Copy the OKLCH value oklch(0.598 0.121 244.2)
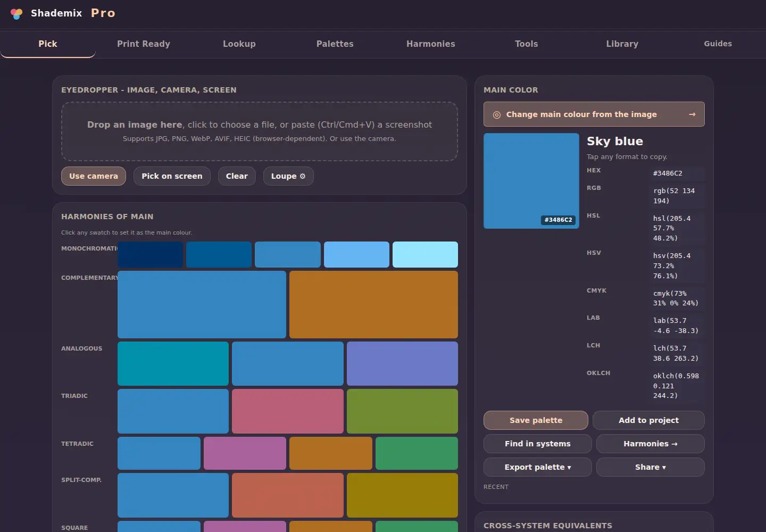This screenshot has height=532, width=766. tap(677, 386)
